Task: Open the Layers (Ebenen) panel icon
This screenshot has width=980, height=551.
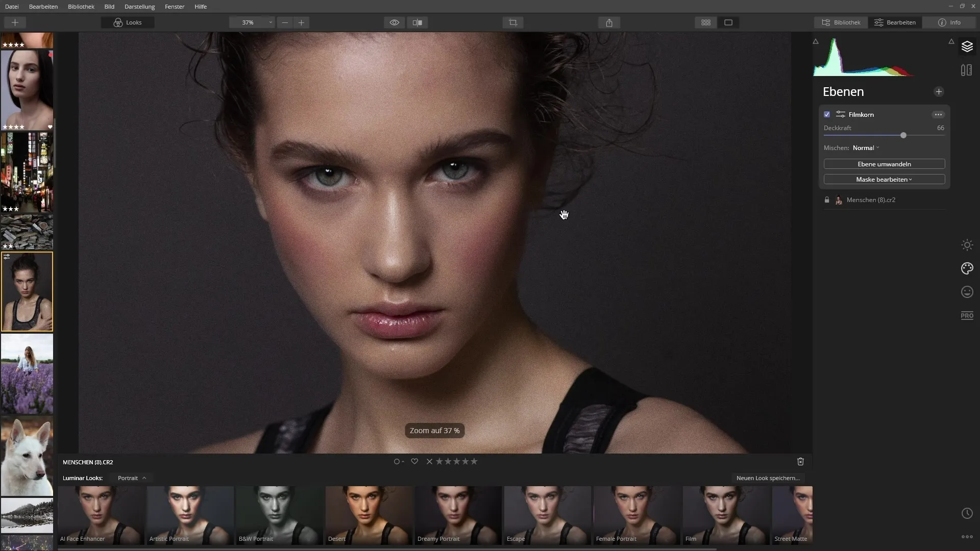Action: click(x=967, y=46)
